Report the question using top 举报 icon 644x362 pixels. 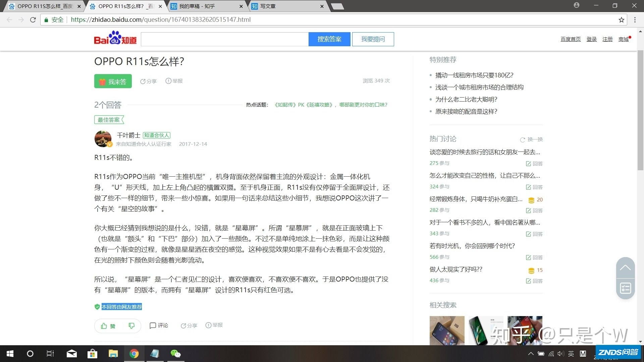click(x=174, y=81)
